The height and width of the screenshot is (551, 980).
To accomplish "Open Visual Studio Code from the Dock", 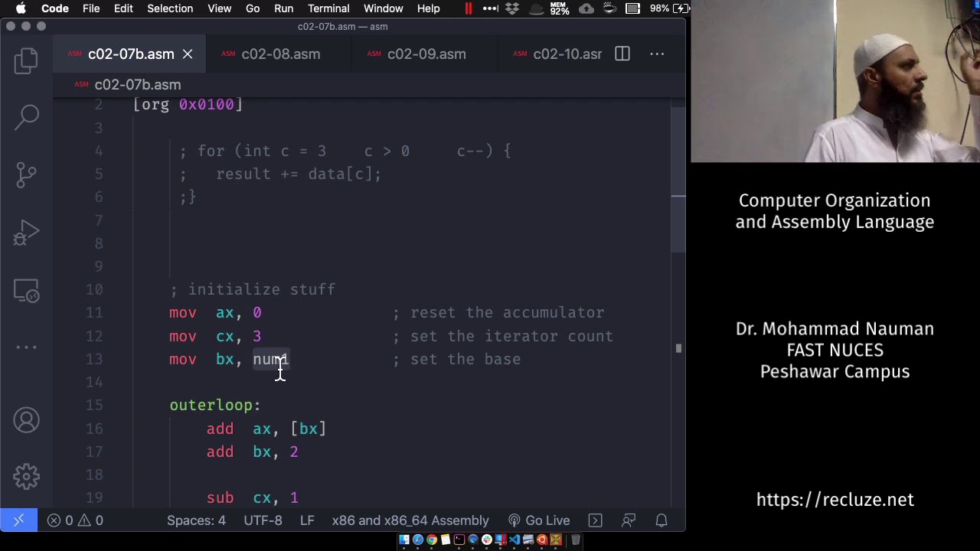I will [514, 540].
